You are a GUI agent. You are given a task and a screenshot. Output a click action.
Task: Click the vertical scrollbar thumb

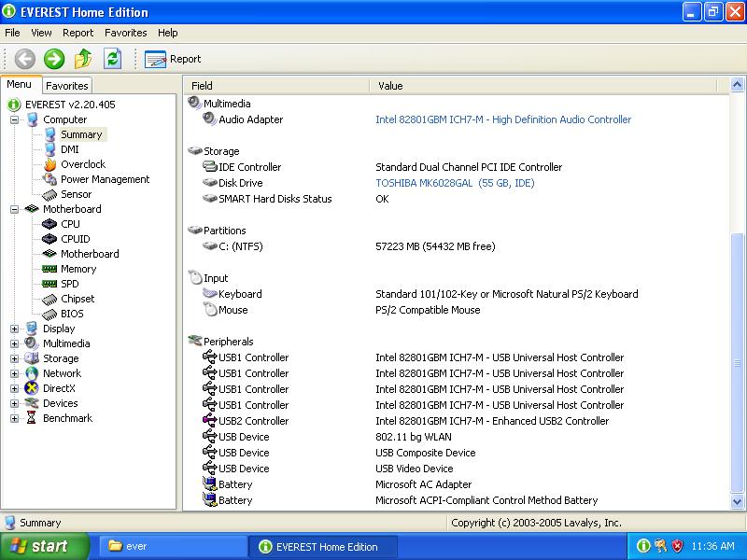[x=737, y=363]
